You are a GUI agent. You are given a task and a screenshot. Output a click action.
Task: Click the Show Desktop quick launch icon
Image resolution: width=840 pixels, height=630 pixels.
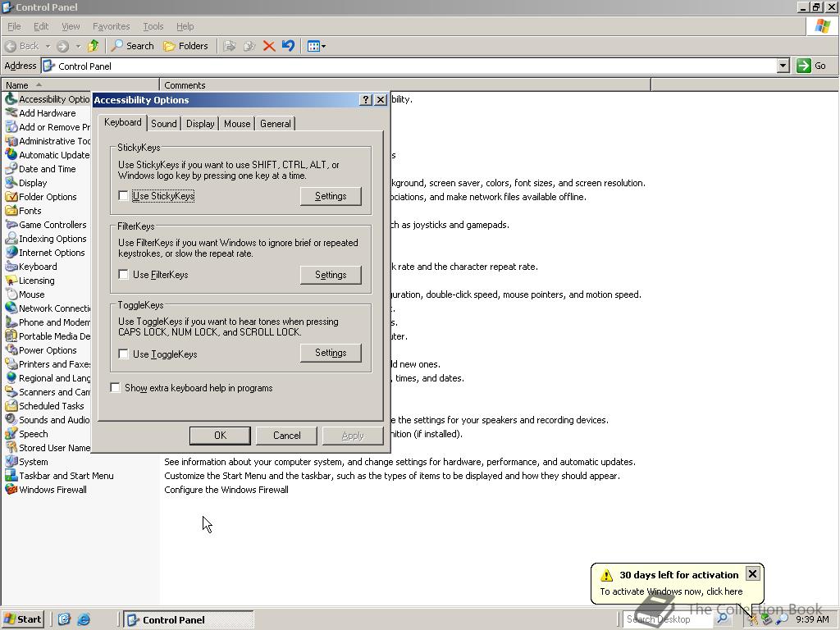coord(64,619)
